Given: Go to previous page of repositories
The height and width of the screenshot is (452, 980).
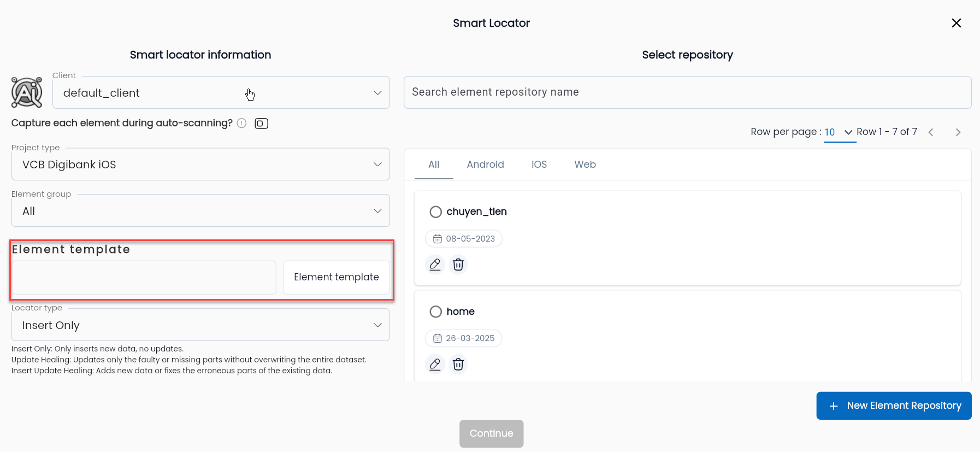Looking at the screenshot, I should 931,132.
